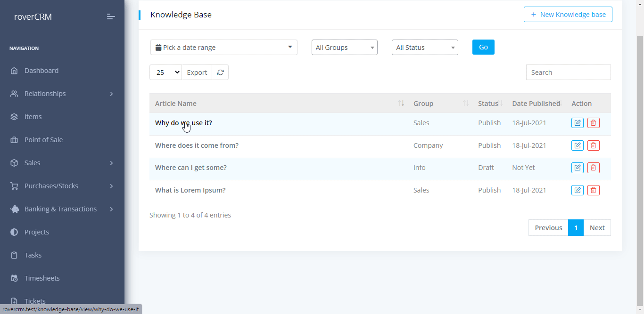Screen dimensions: 644x314
Task: Click the New Knowledge base button
Action: pyautogui.click(x=568, y=15)
